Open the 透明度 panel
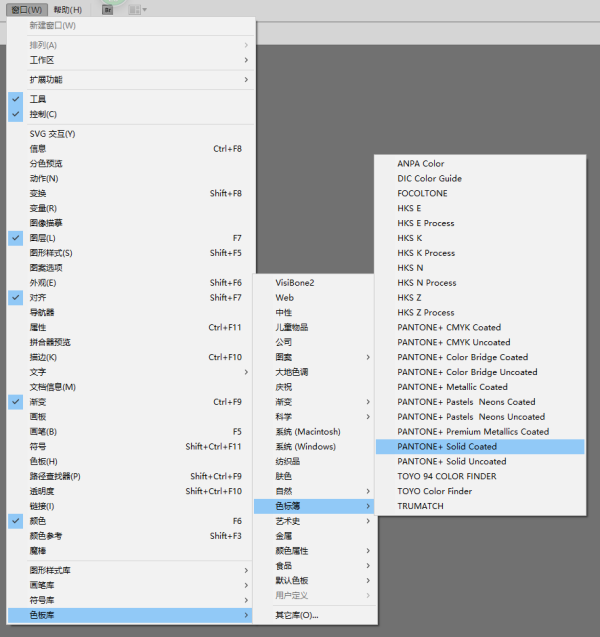 (x=130, y=491)
